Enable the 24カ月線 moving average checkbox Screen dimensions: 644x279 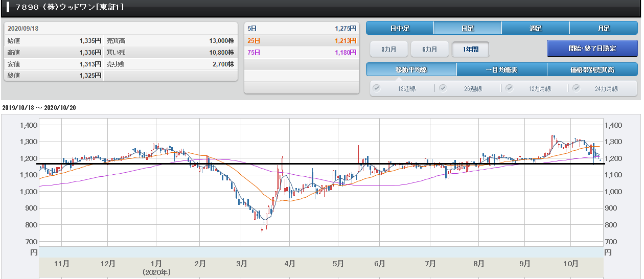[576, 88]
